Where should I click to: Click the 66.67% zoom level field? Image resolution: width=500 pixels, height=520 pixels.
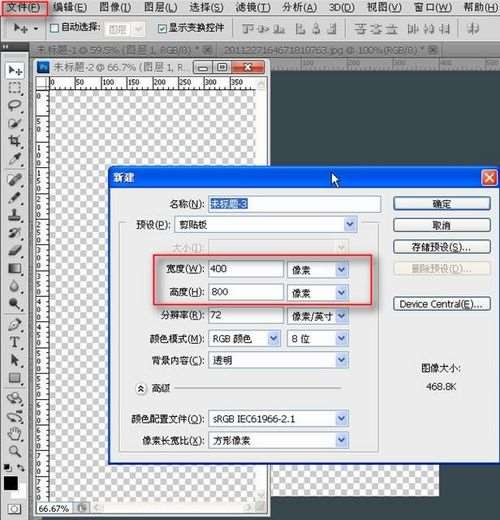pyautogui.click(x=54, y=508)
